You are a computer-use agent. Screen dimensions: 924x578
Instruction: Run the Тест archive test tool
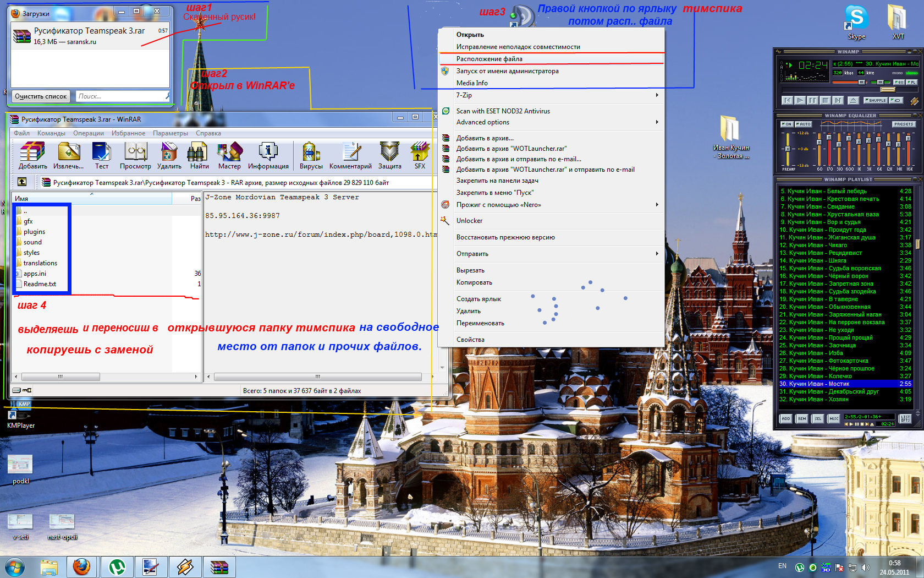click(102, 156)
